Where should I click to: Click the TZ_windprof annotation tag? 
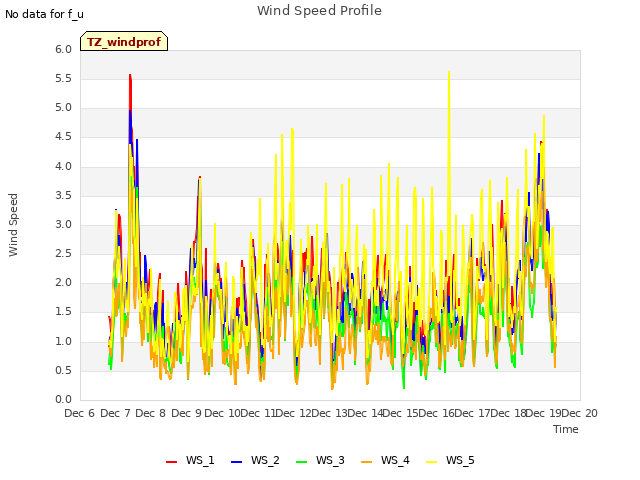click(x=124, y=41)
